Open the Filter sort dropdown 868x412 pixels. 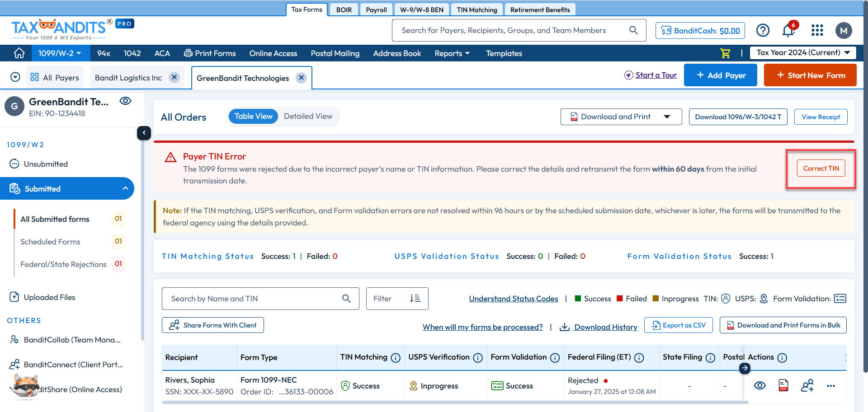point(397,299)
